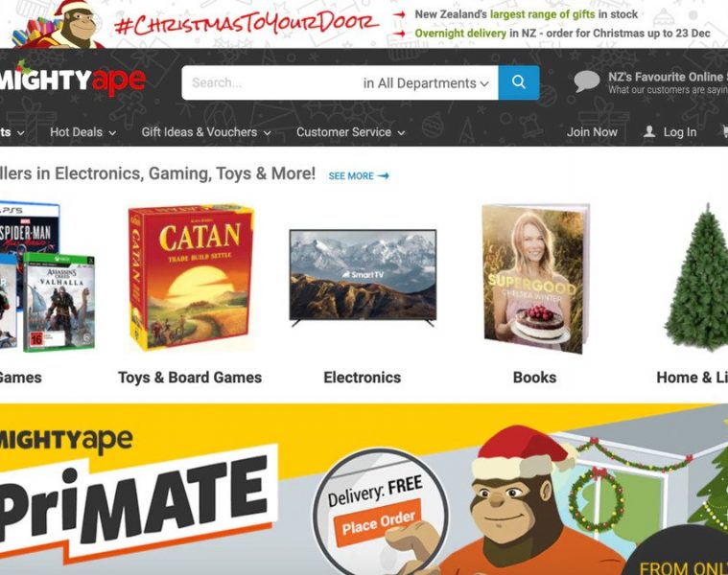Expand the Hot Deals menu chevron
Viewport: 728px width, 575px height.
(112, 132)
